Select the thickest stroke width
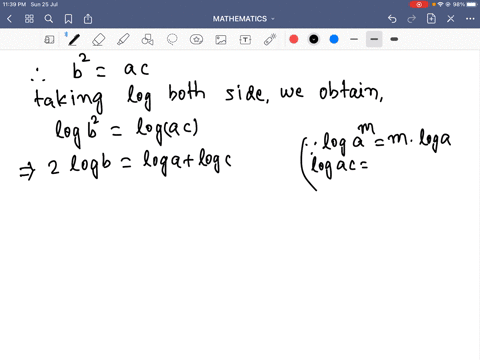 click(394, 39)
